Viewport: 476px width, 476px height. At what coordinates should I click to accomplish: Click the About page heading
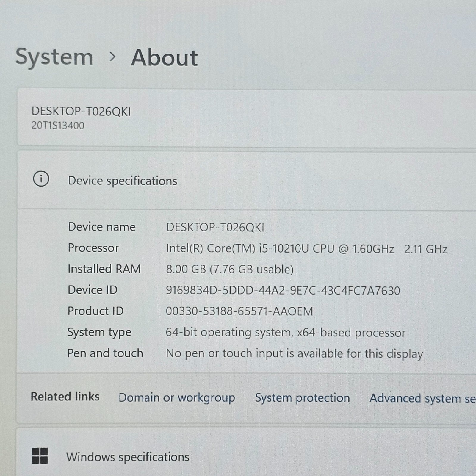pos(165,57)
